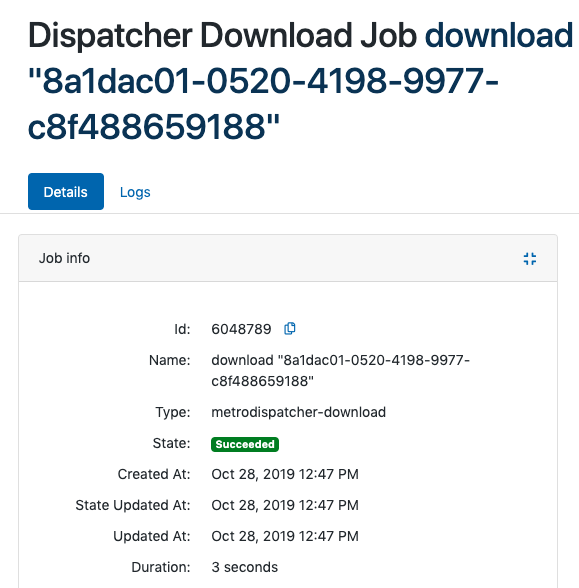Viewport: 579px width, 588px height.
Task: Click the Created At date value
Action: pyautogui.click(x=285, y=474)
